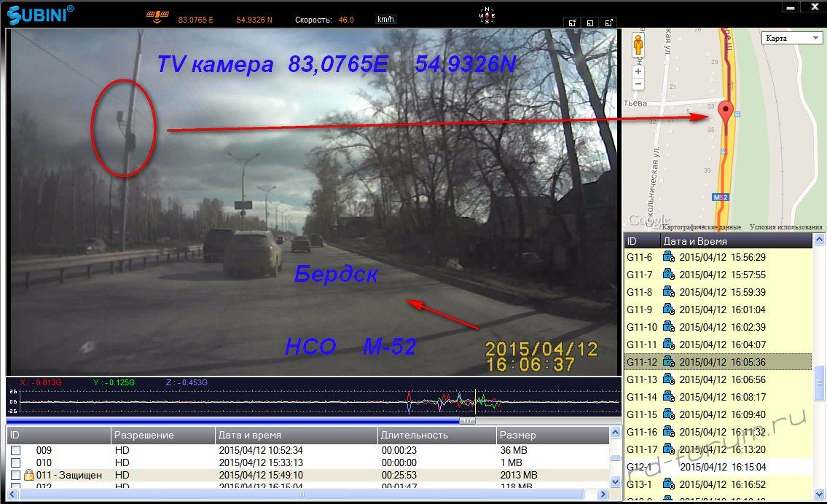The height and width of the screenshot is (504, 827).
Task: Tick the checkbox for file 009
Action: pos(15,451)
